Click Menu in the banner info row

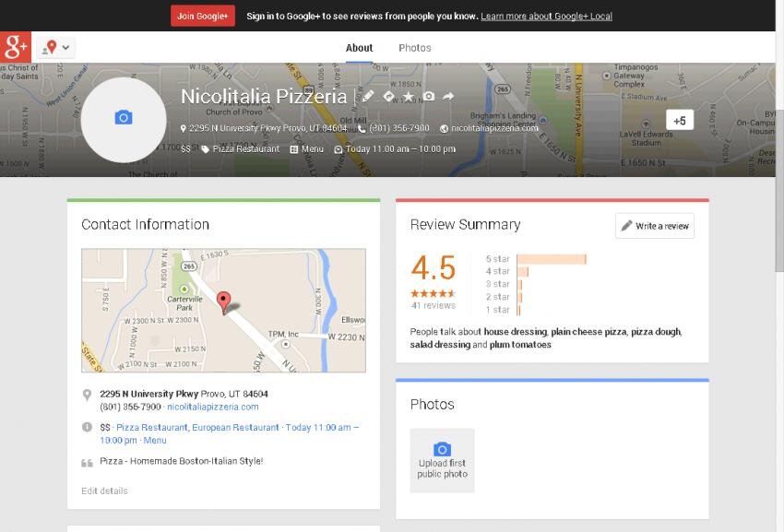313,149
